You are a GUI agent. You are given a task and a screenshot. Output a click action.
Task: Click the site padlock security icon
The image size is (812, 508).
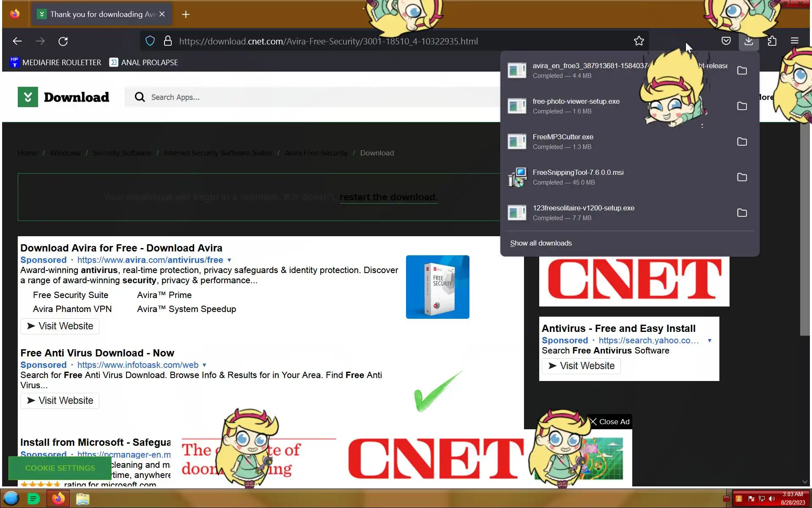pyautogui.click(x=168, y=41)
